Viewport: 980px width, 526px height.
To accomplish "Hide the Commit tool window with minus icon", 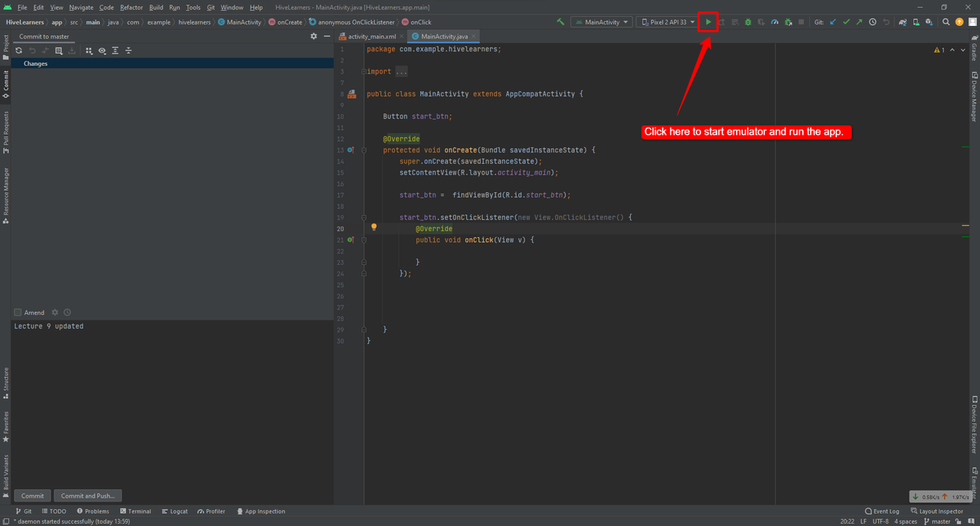I will pos(327,36).
